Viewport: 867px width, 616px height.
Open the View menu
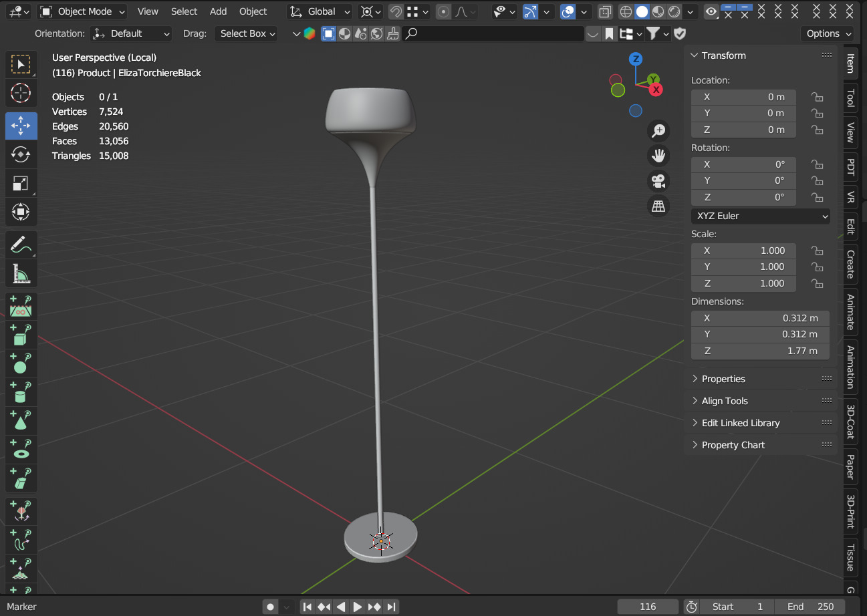148,11
